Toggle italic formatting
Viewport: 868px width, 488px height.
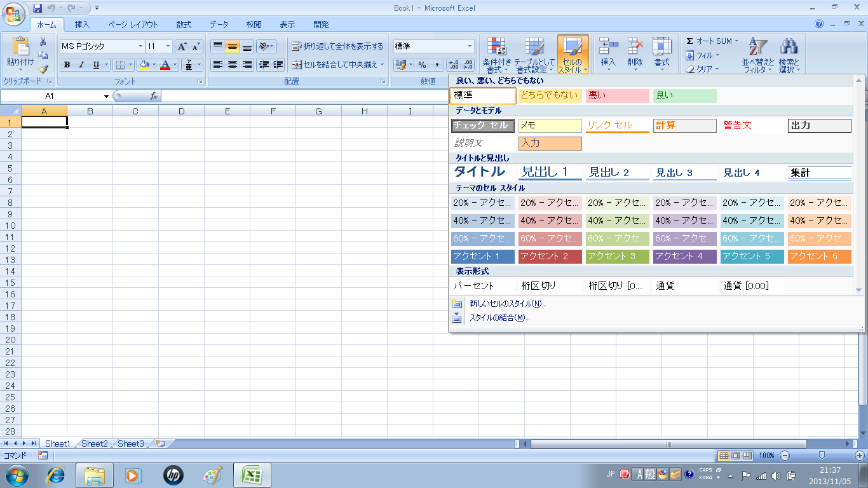tap(81, 65)
